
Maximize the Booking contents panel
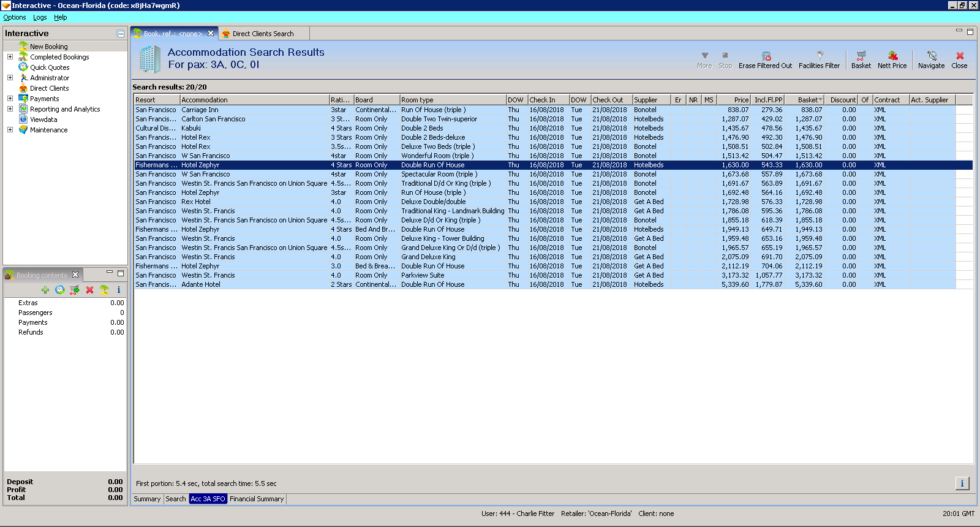coord(121,273)
